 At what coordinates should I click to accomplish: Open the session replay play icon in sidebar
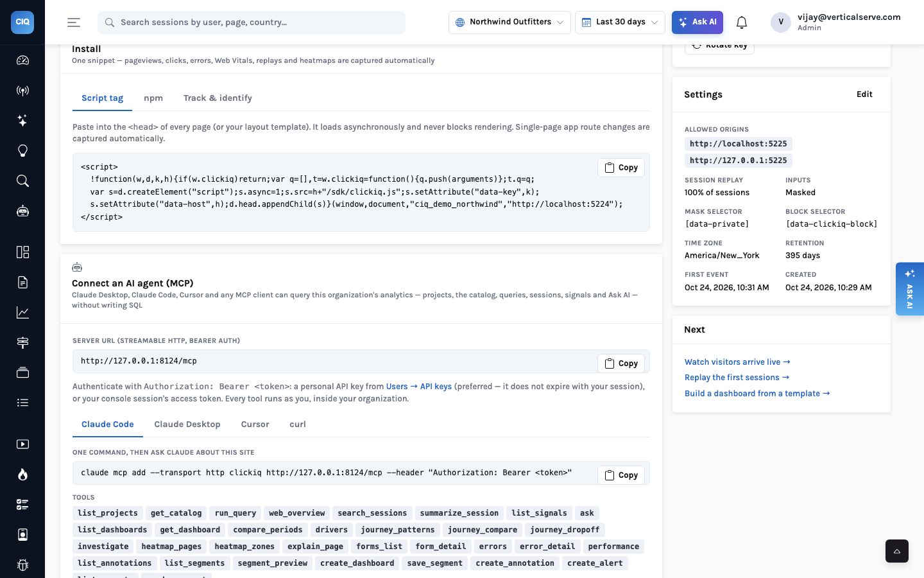[x=22, y=444]
